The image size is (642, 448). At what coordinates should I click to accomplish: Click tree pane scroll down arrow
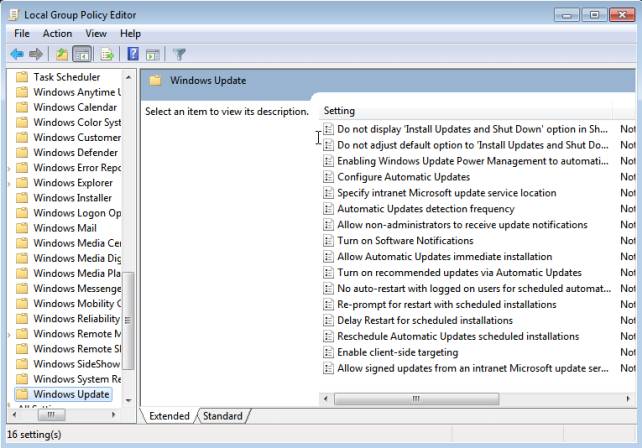pos(129,400)
